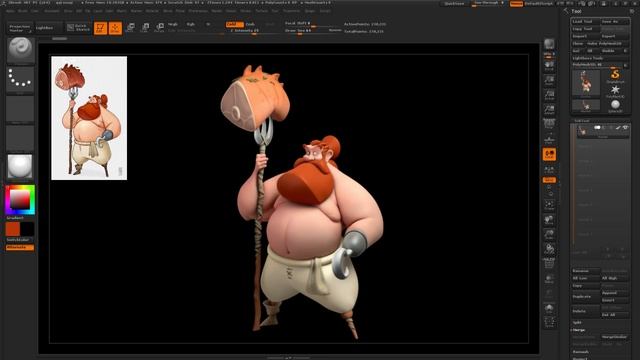Open the empty alpha slot

(20, 109)
